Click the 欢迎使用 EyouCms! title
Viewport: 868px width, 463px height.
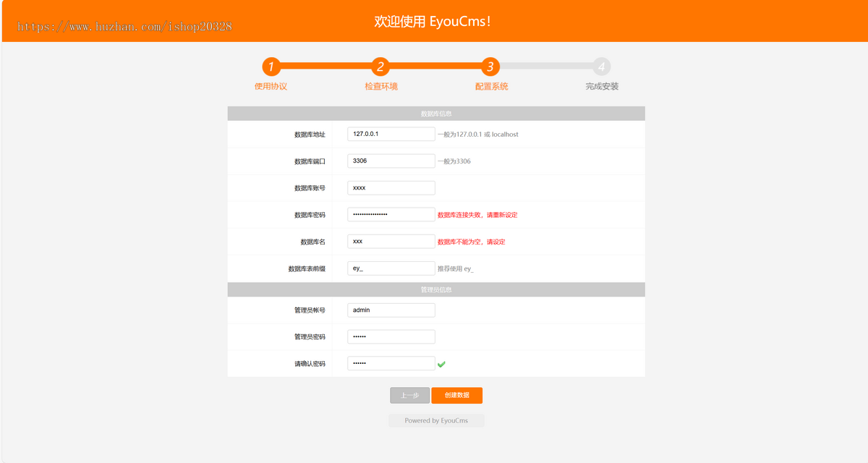coord(433,22)
